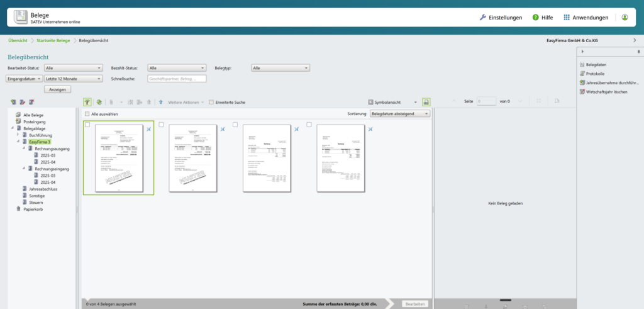Click the pin icon beside first document
Image resolution: width=644 pixels, height=309 pixels.
[x=148, y=129]
